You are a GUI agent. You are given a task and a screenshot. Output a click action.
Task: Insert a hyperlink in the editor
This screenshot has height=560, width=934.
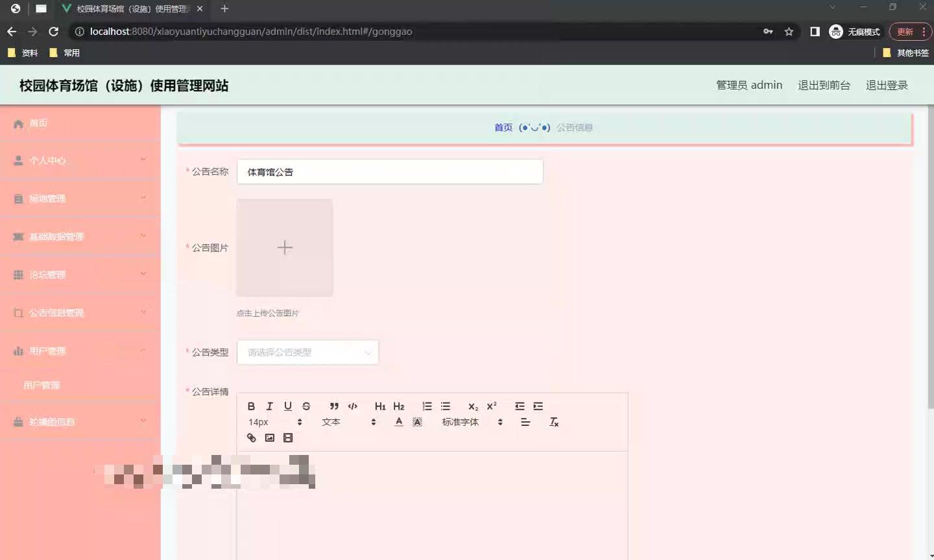pyautogui.click(x=251, y=438)
